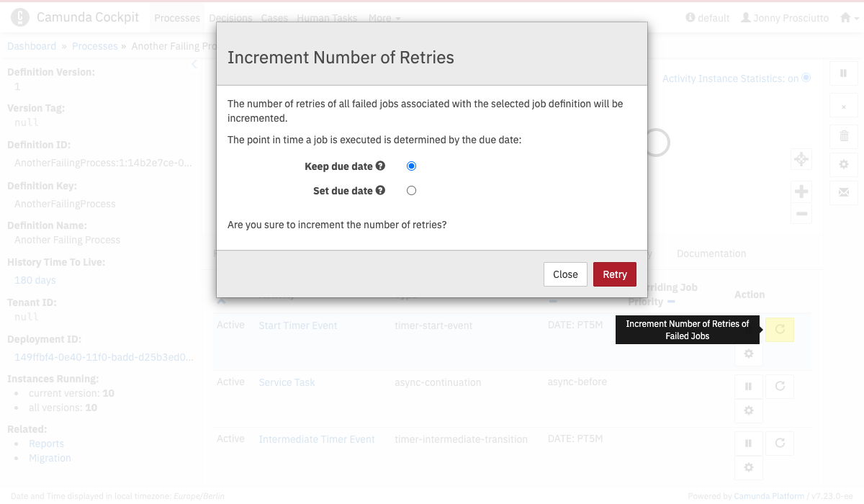Collapse the left sidebar with chevron
This screenshot has width=864, height=504.
coord(194,65)
